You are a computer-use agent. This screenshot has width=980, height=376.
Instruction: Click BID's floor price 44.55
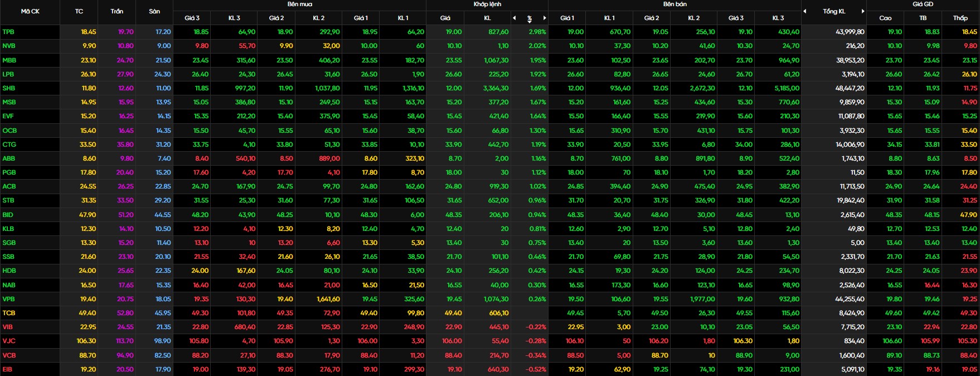[163, 215]
